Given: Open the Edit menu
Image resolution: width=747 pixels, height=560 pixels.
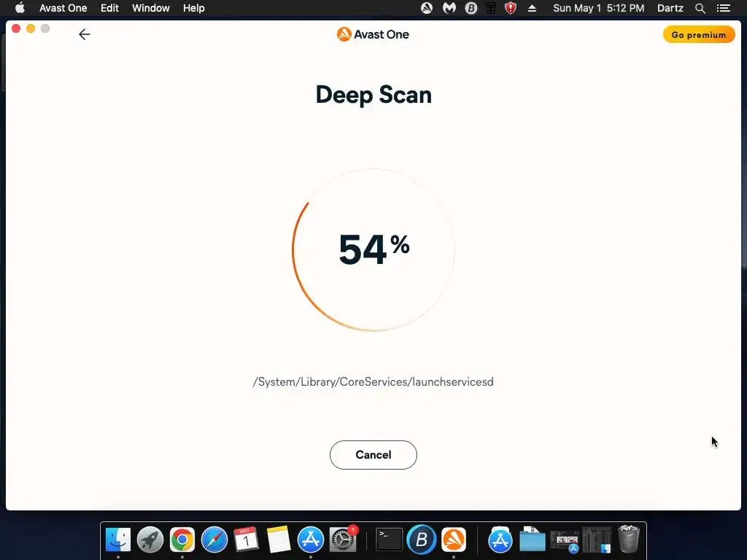Looking at the screenshot, I should click(x=109, y=8).
